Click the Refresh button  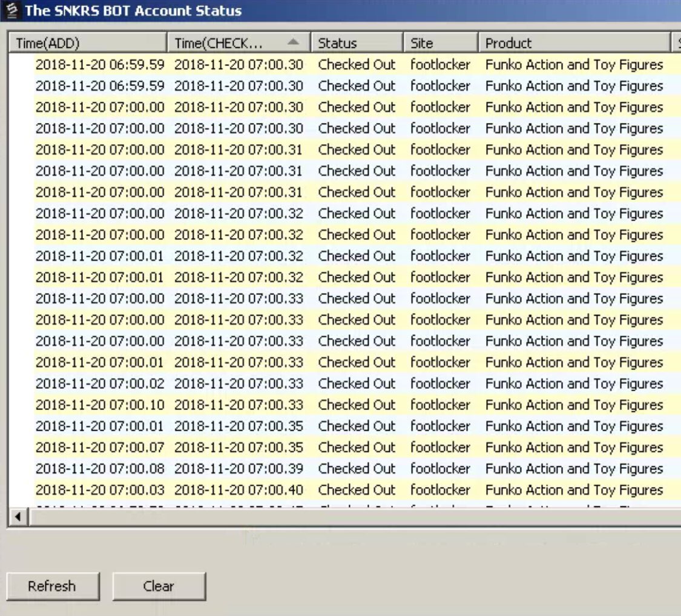pos(53,586)
